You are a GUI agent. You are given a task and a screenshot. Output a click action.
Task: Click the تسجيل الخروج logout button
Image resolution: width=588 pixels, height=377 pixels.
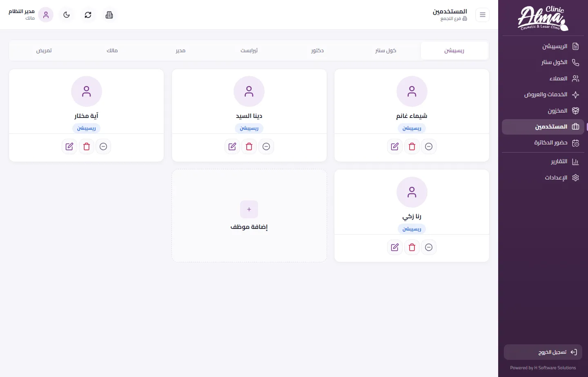[543, 352]
